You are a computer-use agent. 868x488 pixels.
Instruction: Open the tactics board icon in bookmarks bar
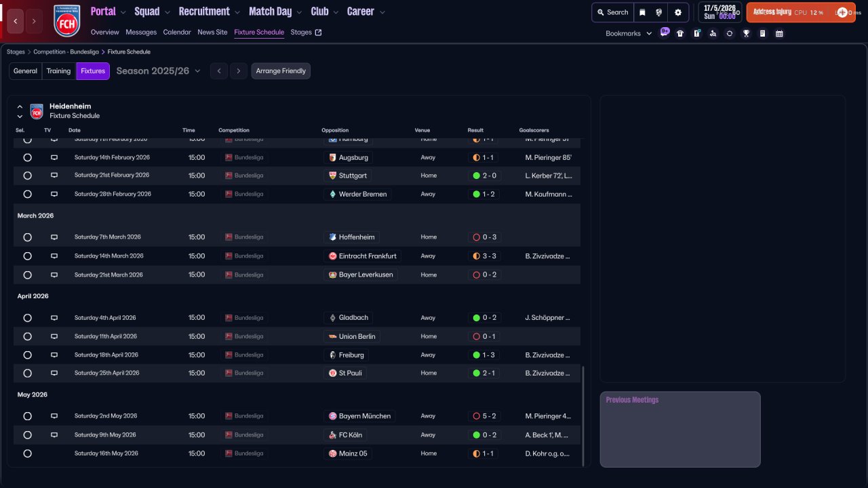point(696,33)
